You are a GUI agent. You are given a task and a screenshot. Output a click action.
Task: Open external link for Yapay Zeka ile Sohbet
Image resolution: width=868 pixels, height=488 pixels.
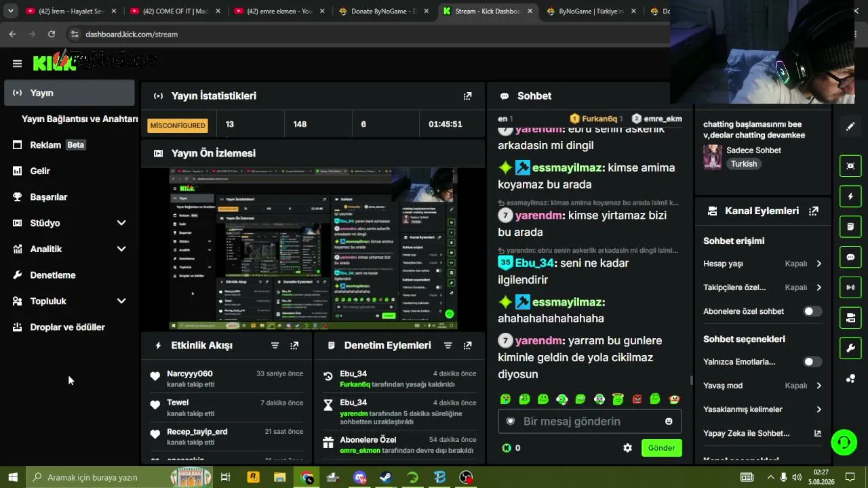tap(818, 434)
